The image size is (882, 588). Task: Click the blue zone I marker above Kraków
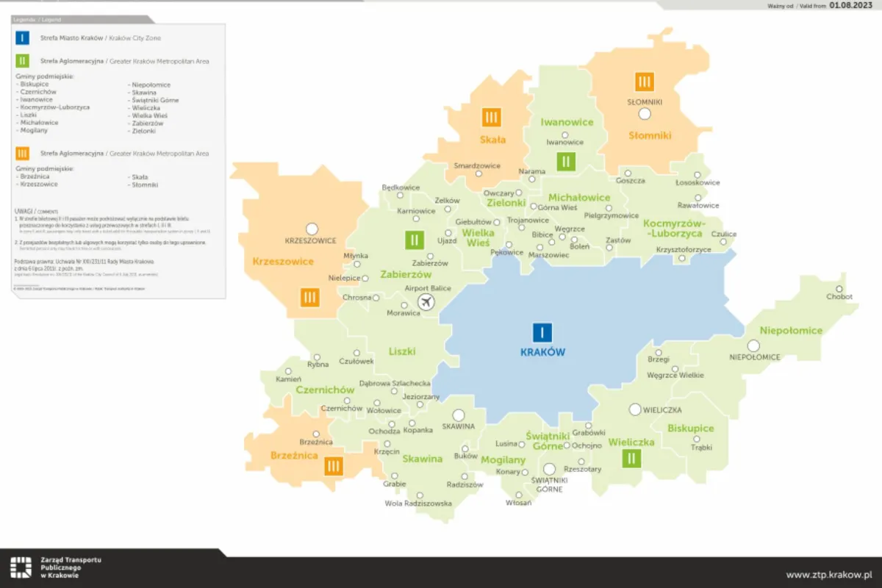point(542,332)
